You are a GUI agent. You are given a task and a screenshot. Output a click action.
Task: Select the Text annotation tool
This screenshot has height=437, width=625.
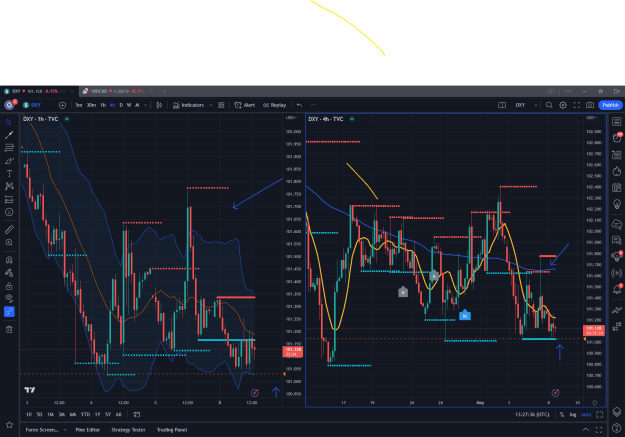click(x=9, y=173)
